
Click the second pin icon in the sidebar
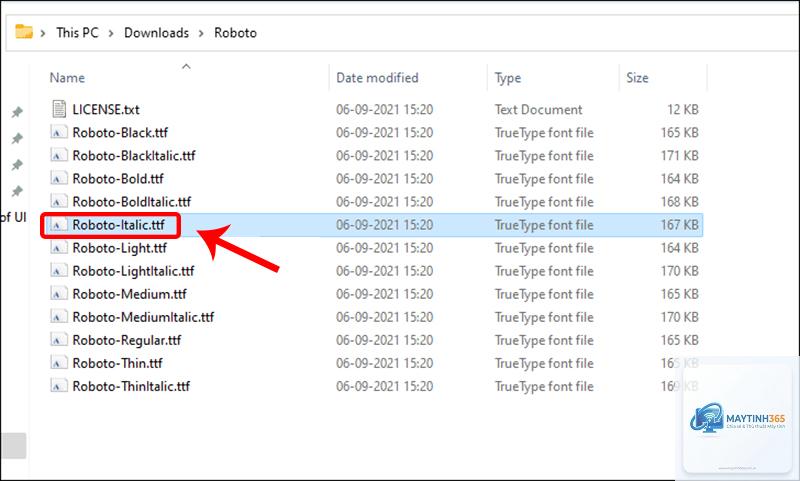click(17, 138)
